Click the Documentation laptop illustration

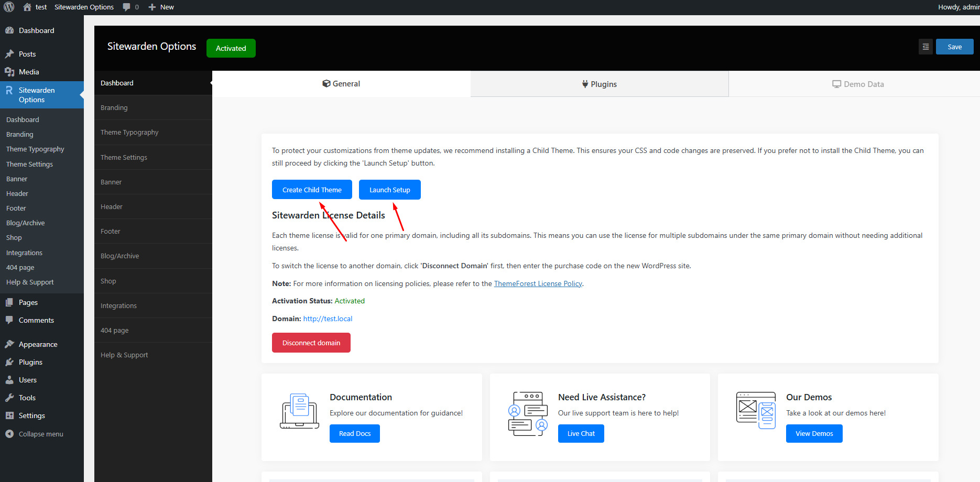[299, 411]
